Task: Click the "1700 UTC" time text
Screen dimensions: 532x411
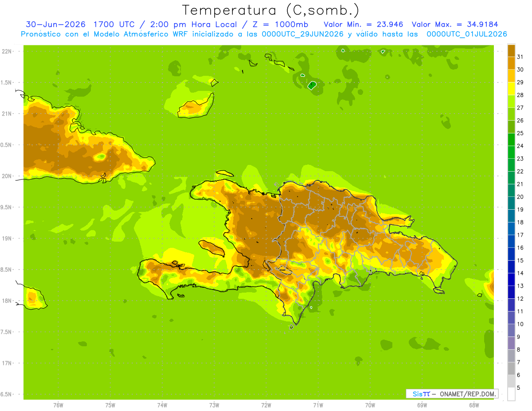Action: (114, 24)
